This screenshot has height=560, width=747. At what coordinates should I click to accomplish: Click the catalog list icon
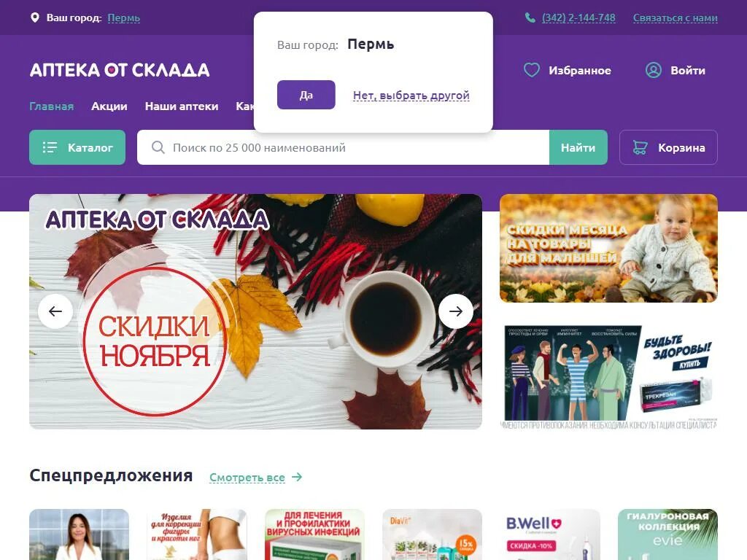[50, 147]
